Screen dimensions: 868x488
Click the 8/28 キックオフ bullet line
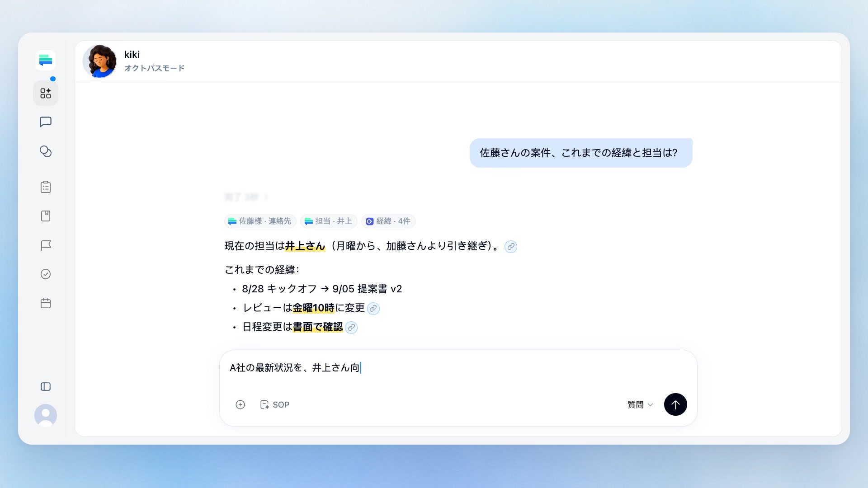321,289
